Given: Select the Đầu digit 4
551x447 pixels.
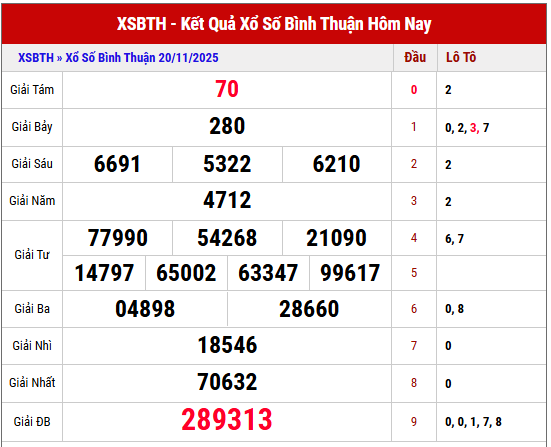Looking at the screenshot, I should (x=414, y=238).
